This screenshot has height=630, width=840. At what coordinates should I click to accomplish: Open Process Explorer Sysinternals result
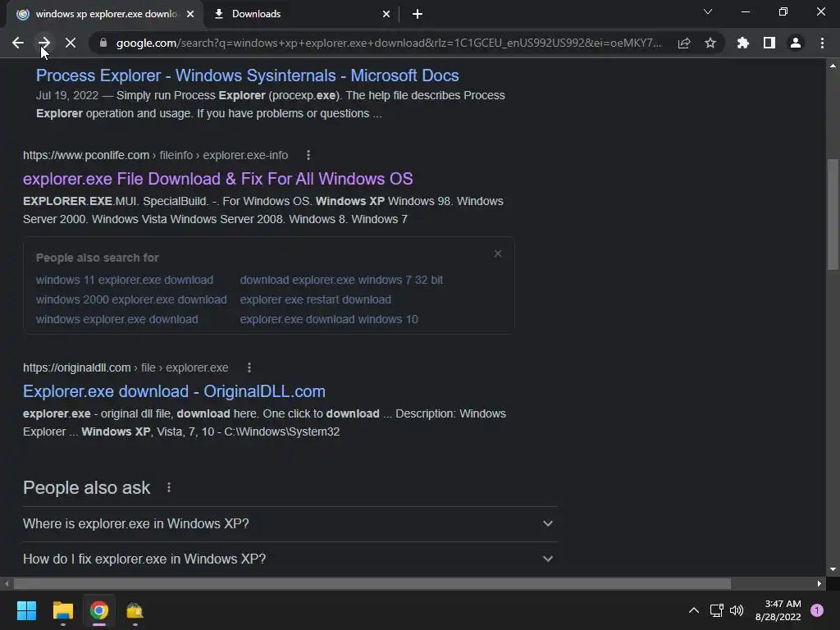[247, 75]
